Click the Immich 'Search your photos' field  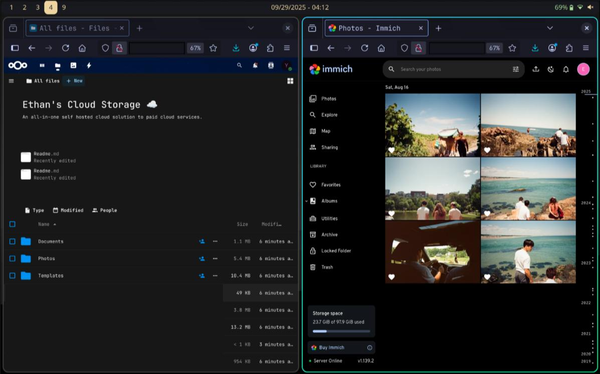point(453,69)
